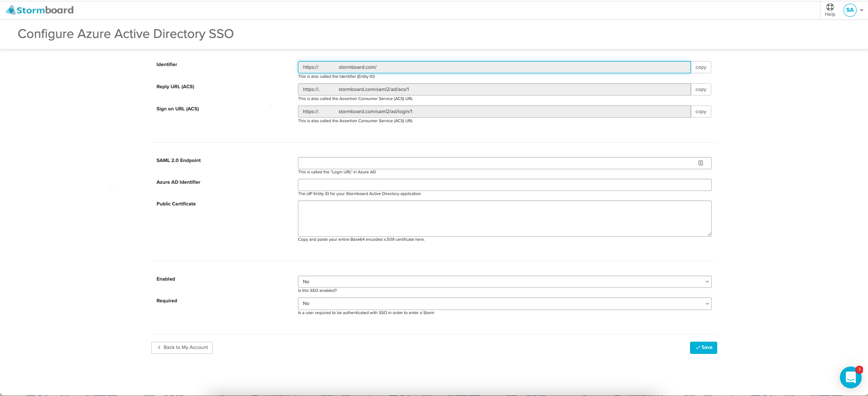Click the Base64 encoded x.509 certificate hint

coord(361,239)
